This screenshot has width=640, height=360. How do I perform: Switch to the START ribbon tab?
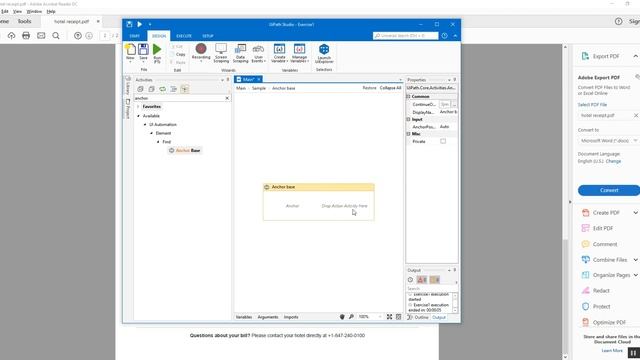pos(134,36)
